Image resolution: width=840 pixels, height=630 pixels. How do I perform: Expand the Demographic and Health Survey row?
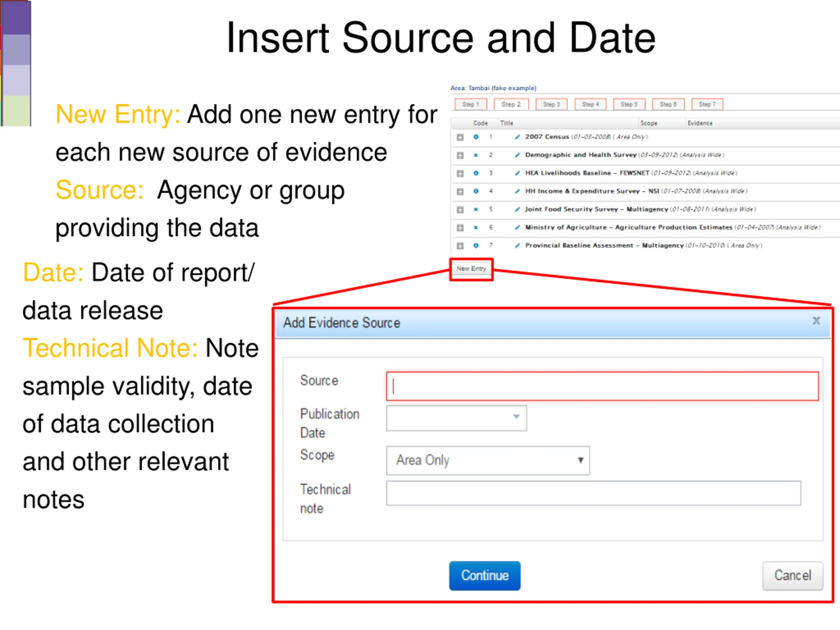click(x=460, y=155)
